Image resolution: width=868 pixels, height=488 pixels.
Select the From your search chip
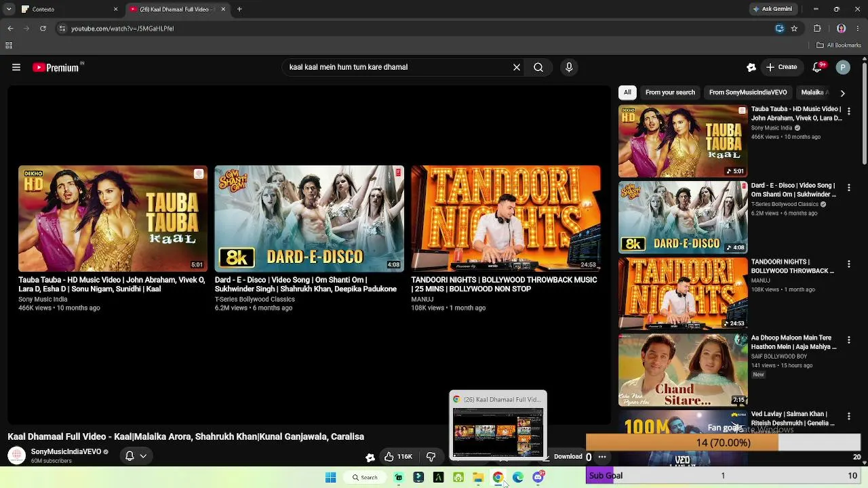(670, 92)
